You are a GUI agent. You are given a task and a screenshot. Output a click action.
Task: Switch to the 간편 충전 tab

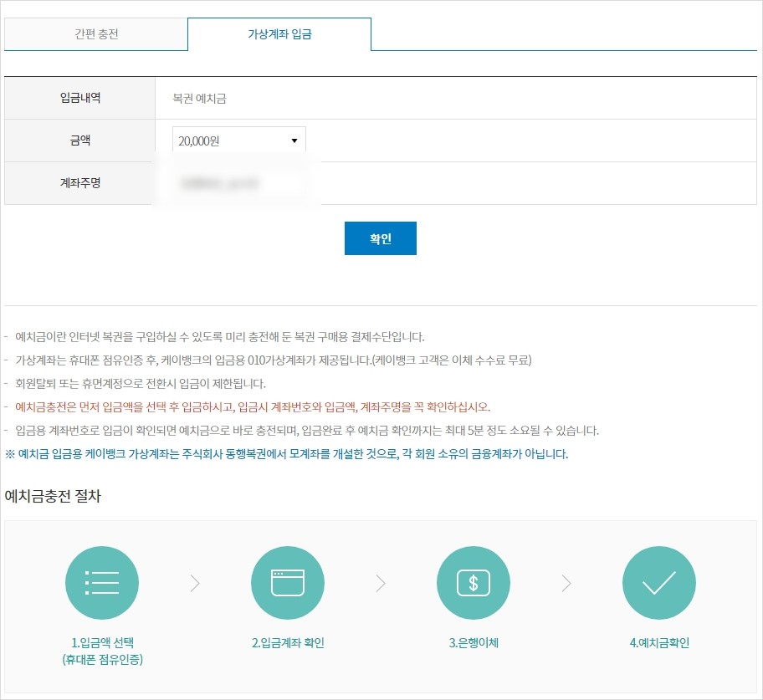tap(95, 33)
